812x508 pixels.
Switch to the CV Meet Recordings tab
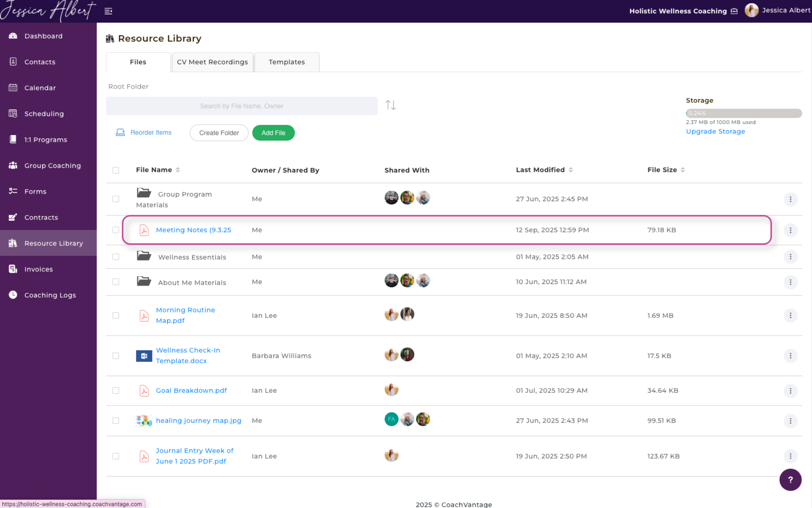point(212,62)
